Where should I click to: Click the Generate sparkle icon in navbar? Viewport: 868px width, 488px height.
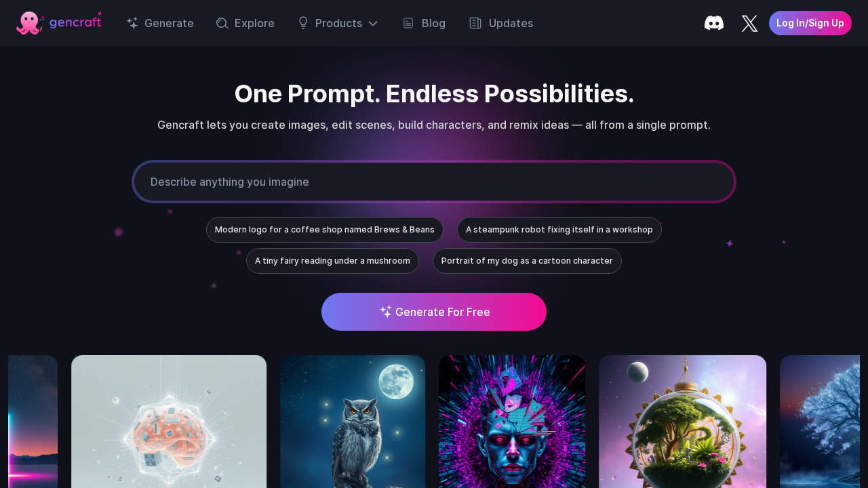point(132,23)
